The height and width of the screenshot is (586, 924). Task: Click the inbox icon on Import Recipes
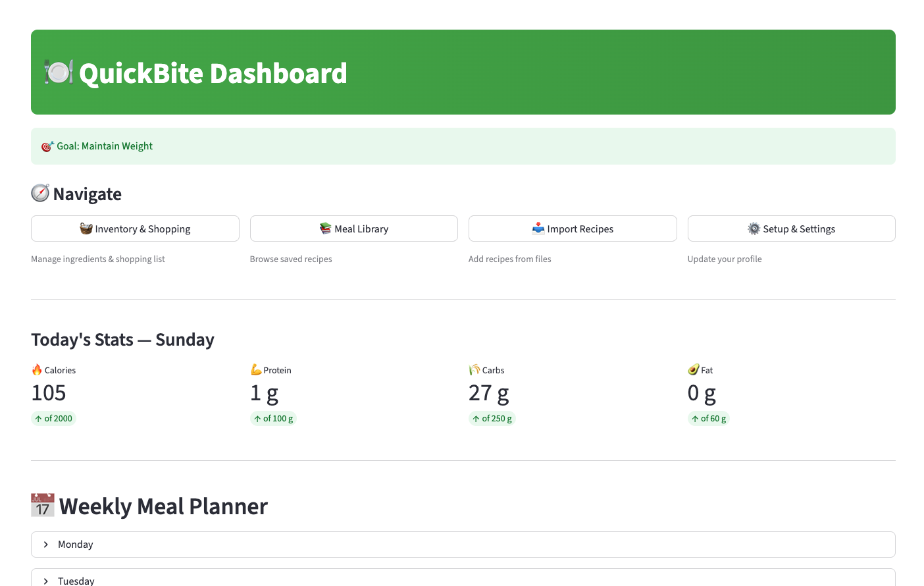tap(538, 228)
